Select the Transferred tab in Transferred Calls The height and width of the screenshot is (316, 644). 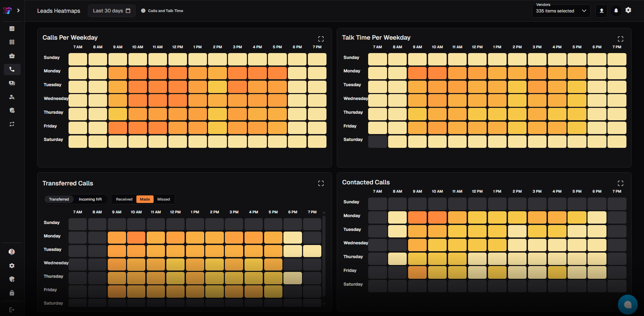(x=59, y=199)
